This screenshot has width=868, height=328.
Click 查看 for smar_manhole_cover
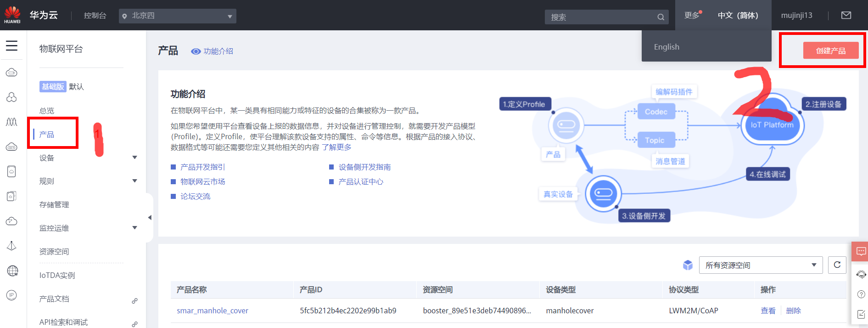[768, 311]
